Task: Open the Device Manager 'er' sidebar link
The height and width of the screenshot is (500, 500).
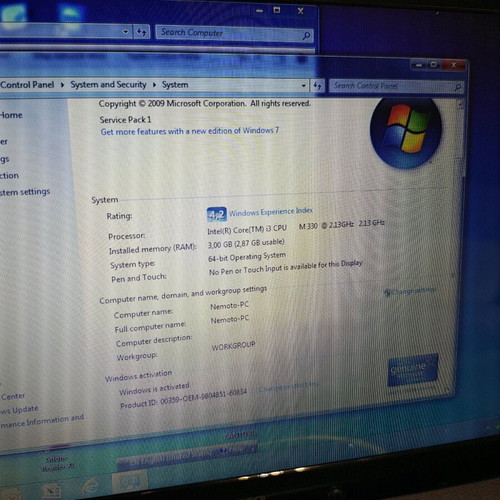Action: click(4, 142)
